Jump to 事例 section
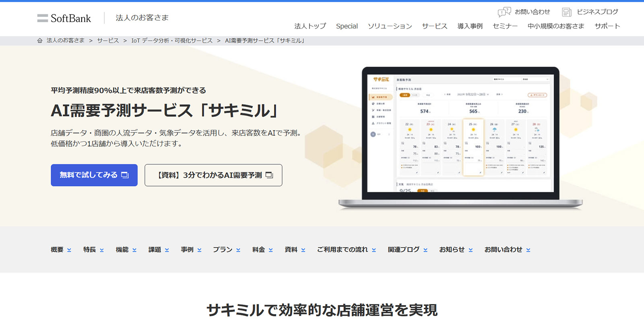 click(x=191, y=250)
